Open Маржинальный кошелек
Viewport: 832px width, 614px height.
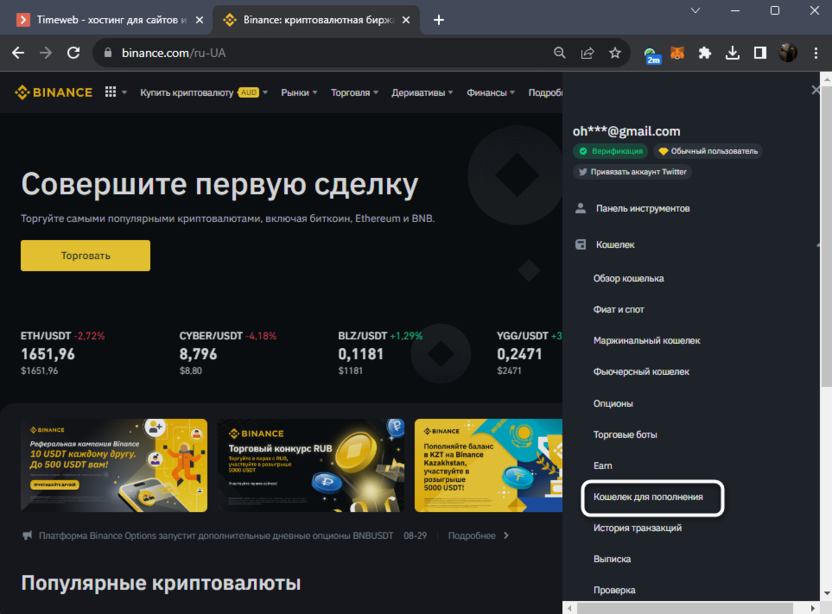coord(647,341)
